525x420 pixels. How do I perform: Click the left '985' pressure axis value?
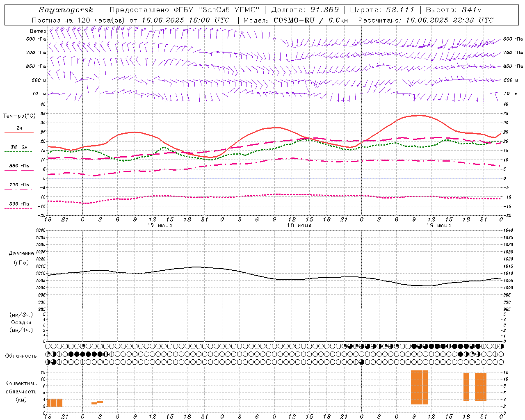click(x=41, y=309)
